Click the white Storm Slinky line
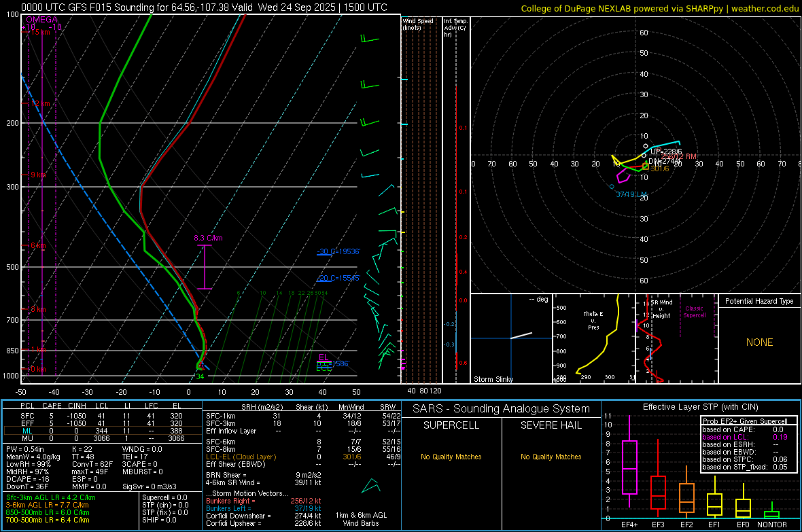The image size is (802, 532). pyautogui.click(x=521, y=336)
